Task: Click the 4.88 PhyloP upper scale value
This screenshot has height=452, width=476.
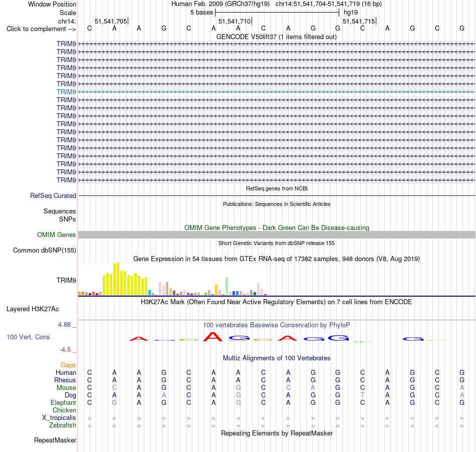Action: coord(64,325)
